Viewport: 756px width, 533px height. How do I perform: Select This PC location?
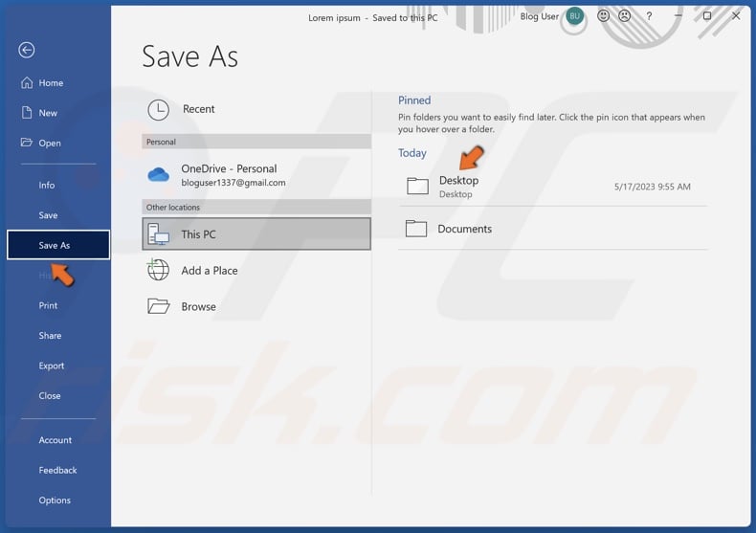click(256, 233)
